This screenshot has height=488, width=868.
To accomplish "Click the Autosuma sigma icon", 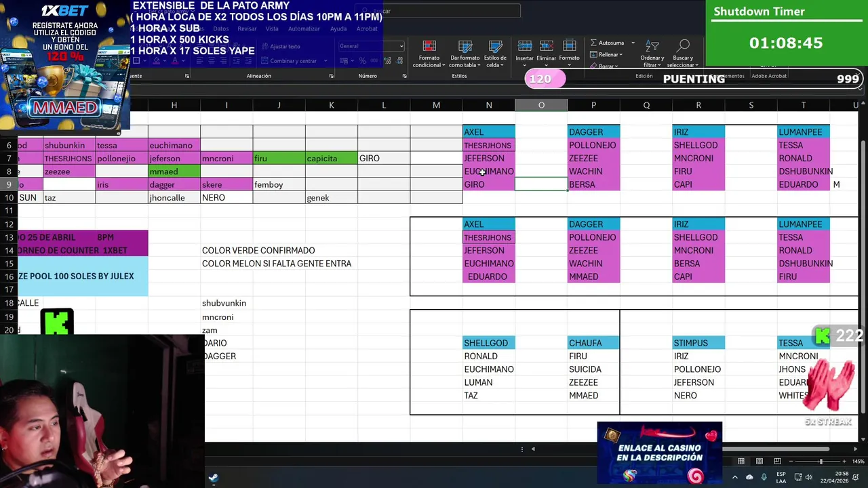I will click(x=593, y=43).
